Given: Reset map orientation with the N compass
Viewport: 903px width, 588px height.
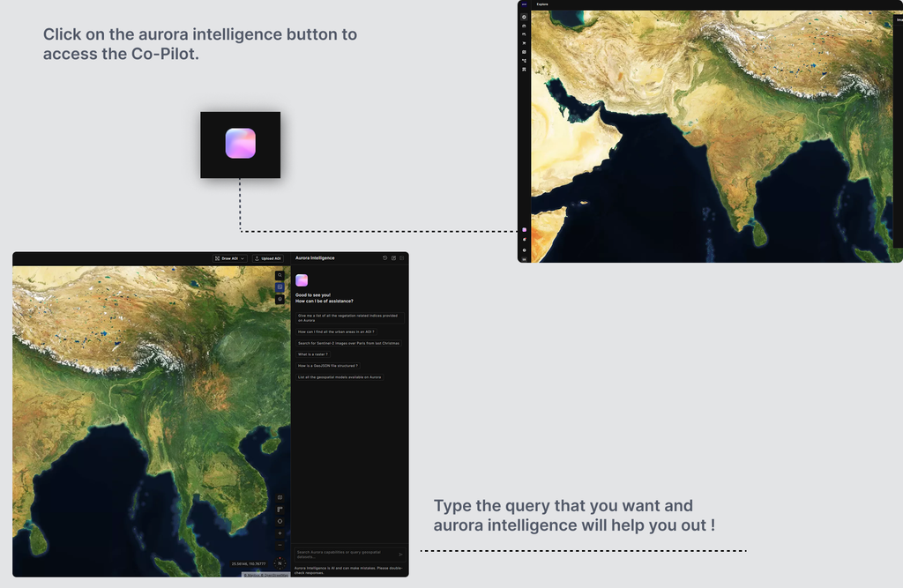Looking at the screenshot, I should (280, 563).
